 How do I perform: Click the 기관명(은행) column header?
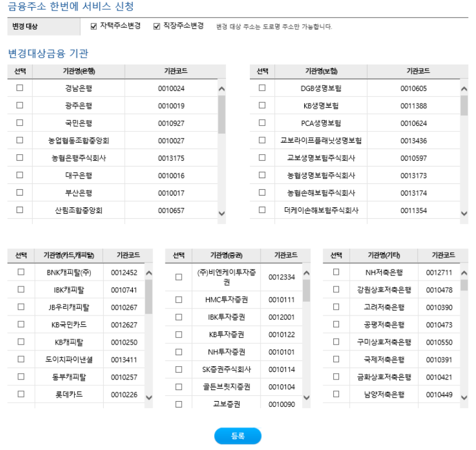pyautogui.click(x=79, y=71)
